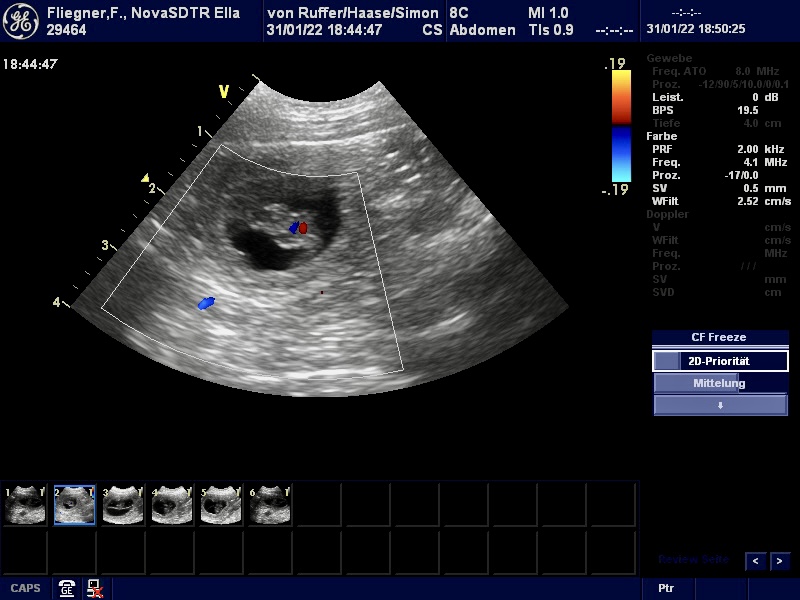Go to previous review page arrow
Viewport: 800px width, 600px height.
pyautogui.click(x=756, y=561)
